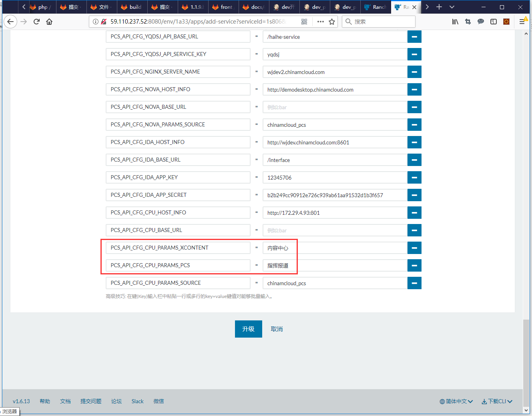The width and height of the screenshot is (532, 416).
Task: Remove the PCS_API_CFG_CPU_HOST_INFO variable row
Action: [414, 213]
